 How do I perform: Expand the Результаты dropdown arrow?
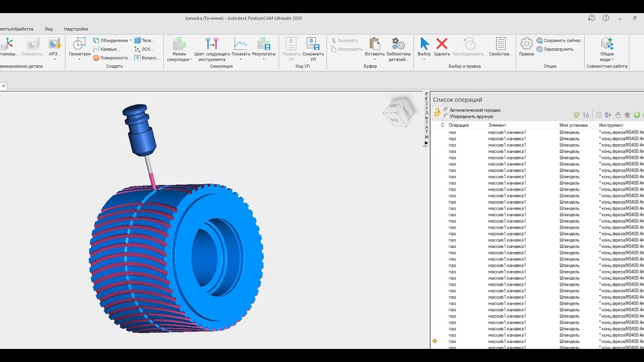click(x=264, y=59)
